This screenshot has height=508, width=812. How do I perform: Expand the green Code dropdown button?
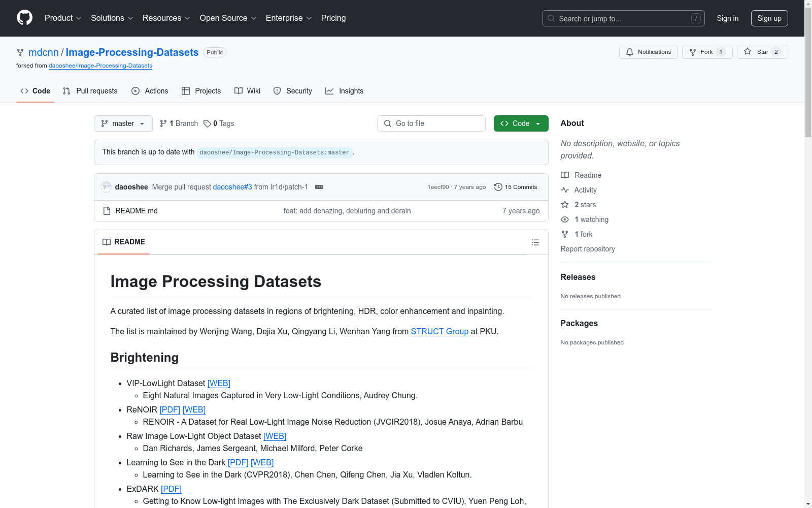pos(521,123)
